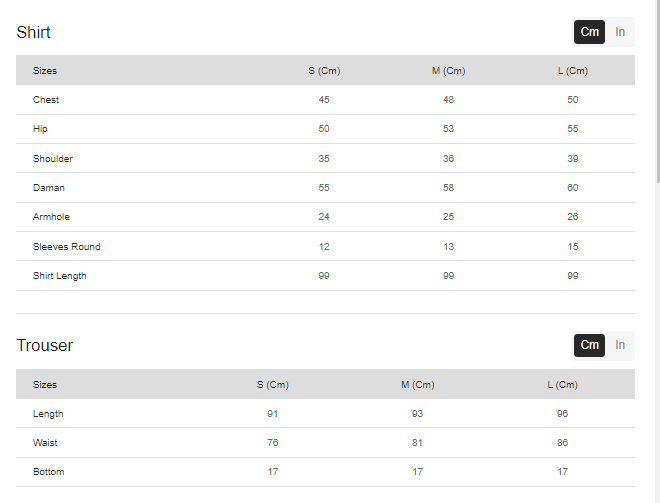Select the Shirt S (Cm) column header
Viewport: 660px width, 503px height.
tap(324, 71)
